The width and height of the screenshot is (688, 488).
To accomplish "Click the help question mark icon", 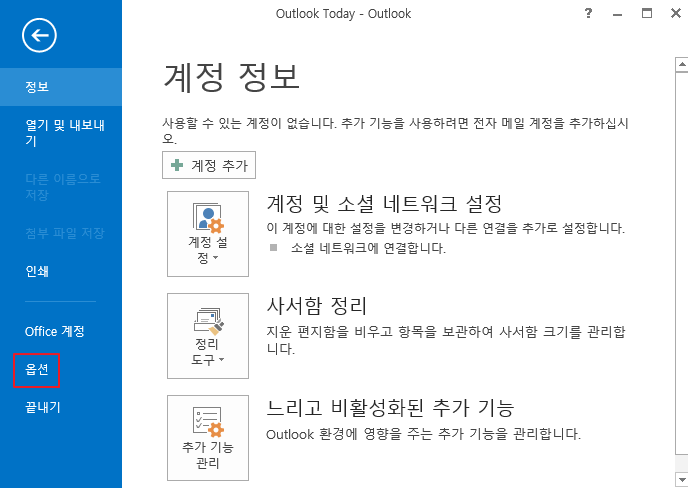I will click(588, 14).
